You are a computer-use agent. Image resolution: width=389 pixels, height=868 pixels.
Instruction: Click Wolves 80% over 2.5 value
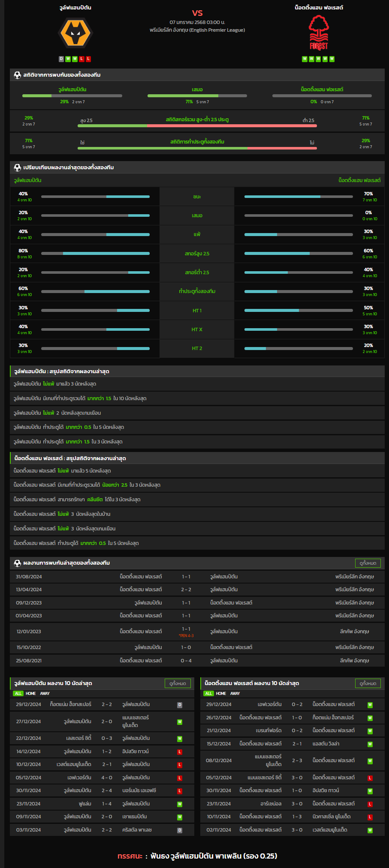[23, 251]
